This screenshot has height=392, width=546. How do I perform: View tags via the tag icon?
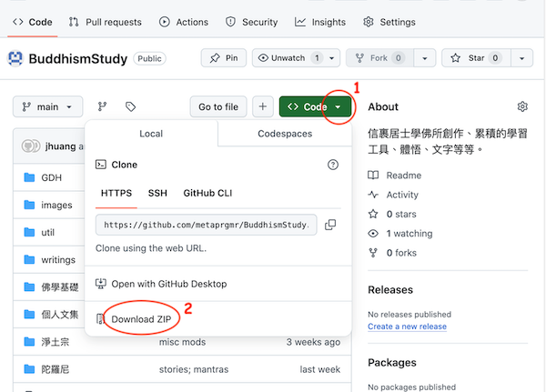coord(130,106)
